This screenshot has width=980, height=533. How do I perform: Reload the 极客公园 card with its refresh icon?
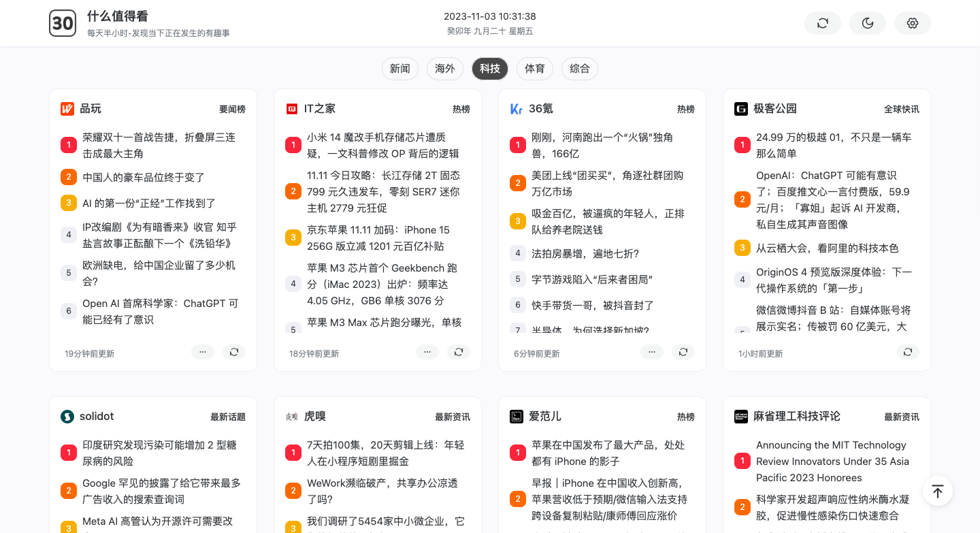(908, 352)
